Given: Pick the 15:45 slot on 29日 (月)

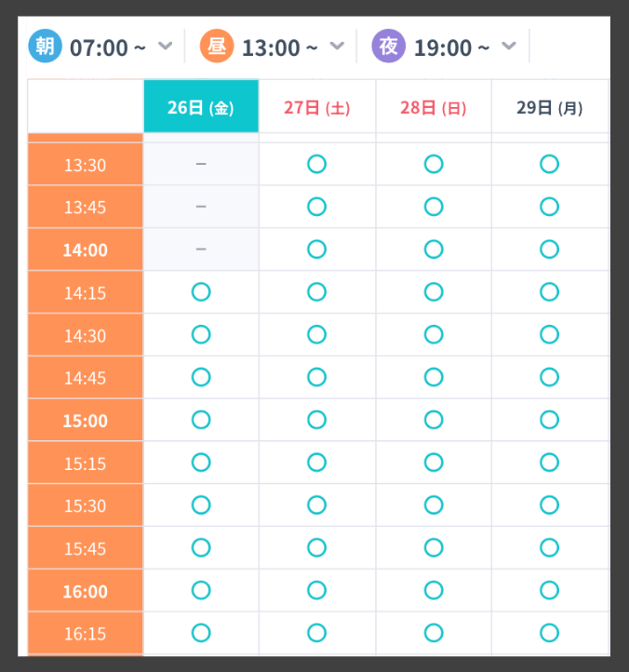Looking at the screenshot, I should click(x=549, y=548).
